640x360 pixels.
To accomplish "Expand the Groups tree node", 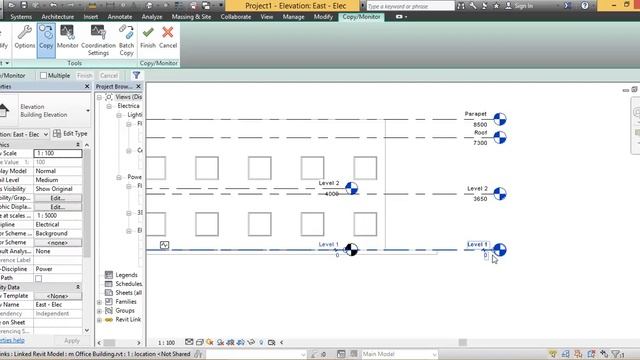I will pos(99,311).
